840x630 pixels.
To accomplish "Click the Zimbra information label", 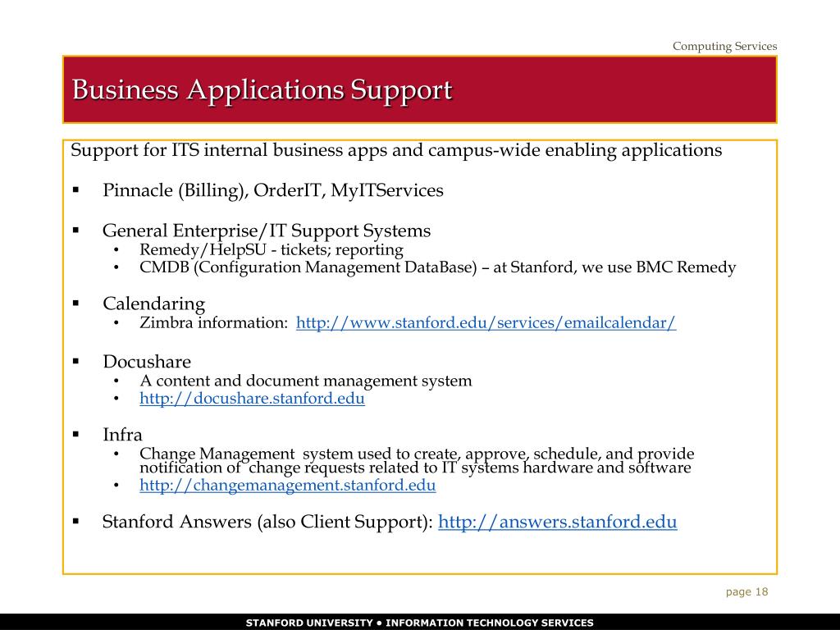I will (x=214, y=322).
